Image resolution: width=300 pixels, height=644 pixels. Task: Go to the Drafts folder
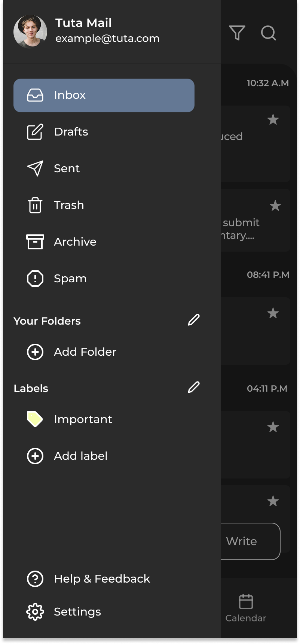[x=71, y=132]
